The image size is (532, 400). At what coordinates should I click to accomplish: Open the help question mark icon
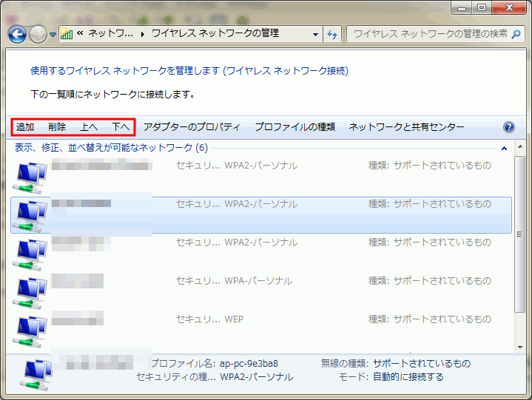(x=508, y=127)
